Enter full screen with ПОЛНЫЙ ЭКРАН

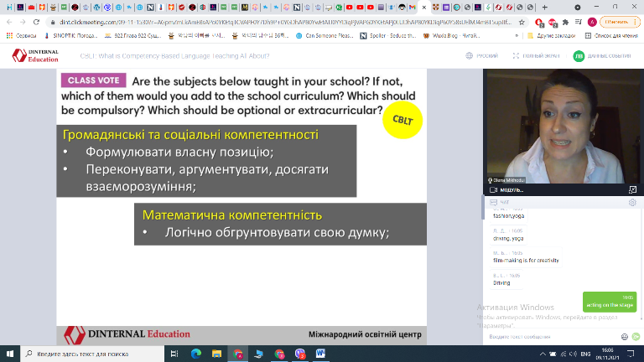[x=537, y=55]
